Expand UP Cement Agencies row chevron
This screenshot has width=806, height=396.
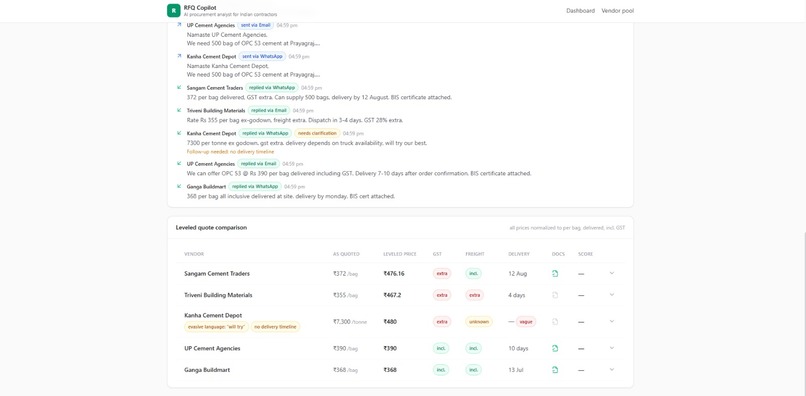click(x=612, y=348)
